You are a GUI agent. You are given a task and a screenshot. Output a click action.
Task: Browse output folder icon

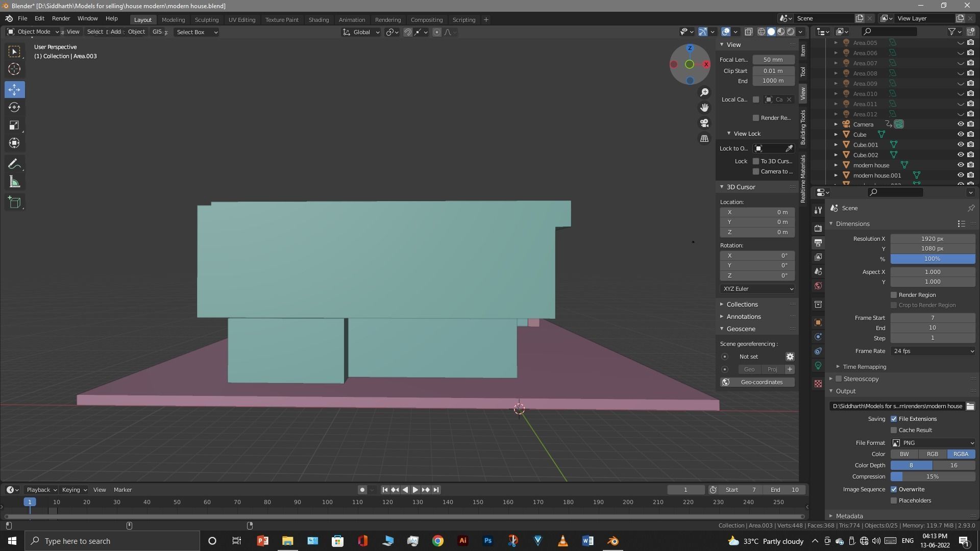tap(970, 406)
